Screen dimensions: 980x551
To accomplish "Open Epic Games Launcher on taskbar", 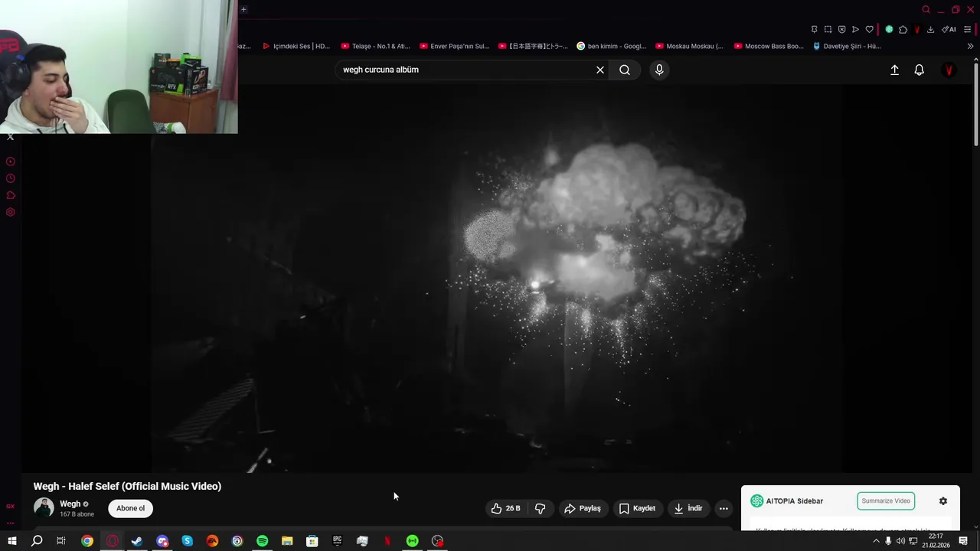I will click(337, 541).
